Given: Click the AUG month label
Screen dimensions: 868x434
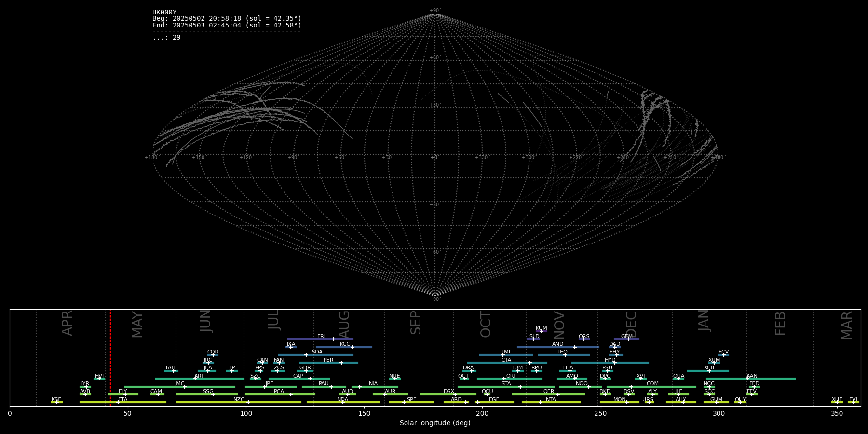Looking at the screenshot, I should tap(344, 324).
